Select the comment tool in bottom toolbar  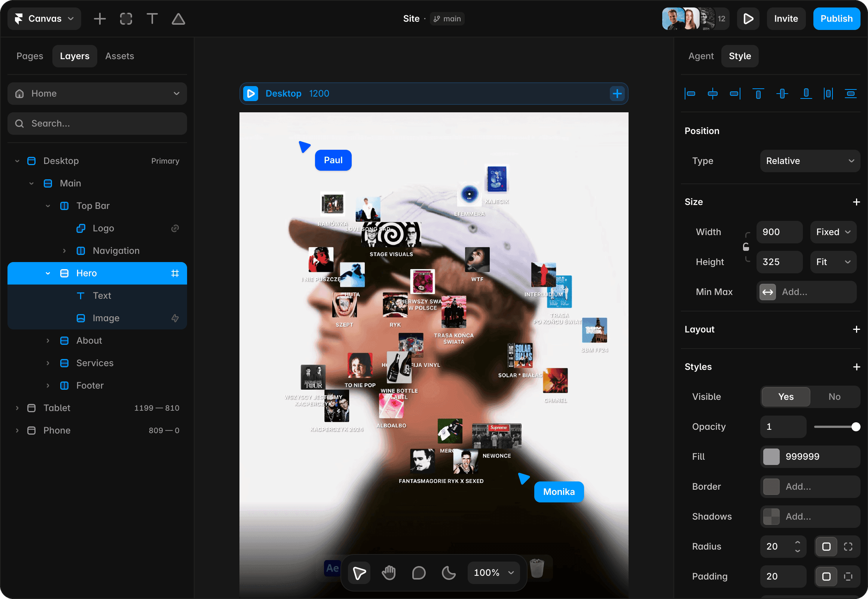419,573
